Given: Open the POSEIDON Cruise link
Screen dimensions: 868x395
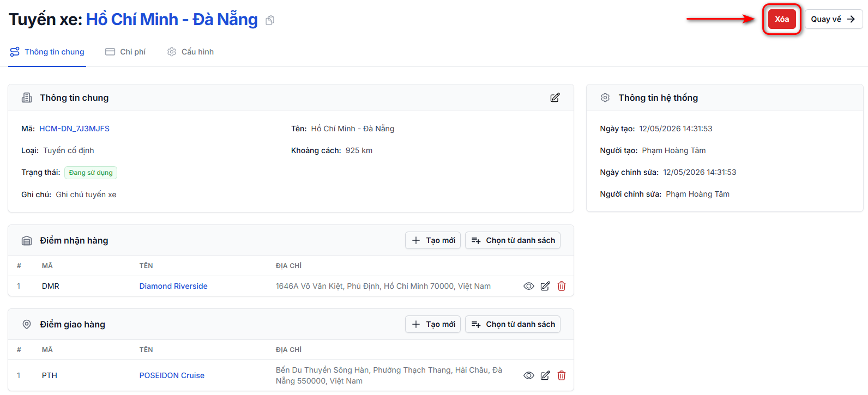Looking at the screenshot, I should coord(172,375).
